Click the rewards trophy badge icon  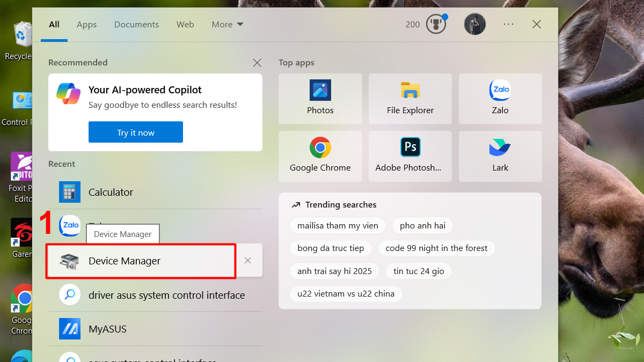click(x=436, y=25)
